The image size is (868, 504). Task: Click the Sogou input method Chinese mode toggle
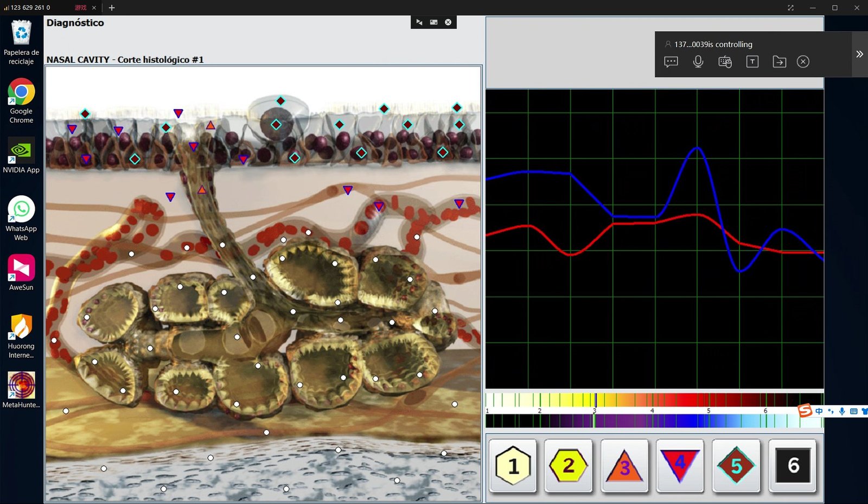pyautogui.click(x=819, y=411)
